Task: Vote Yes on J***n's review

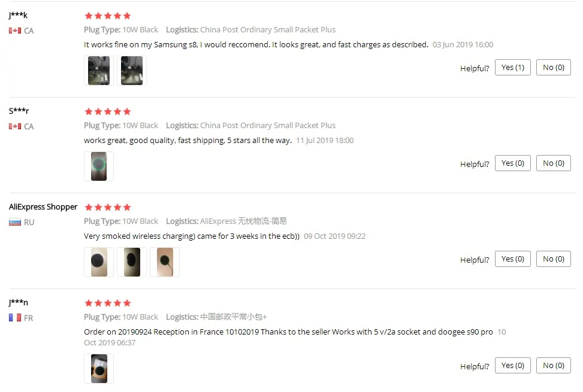Action: point(513,366)
